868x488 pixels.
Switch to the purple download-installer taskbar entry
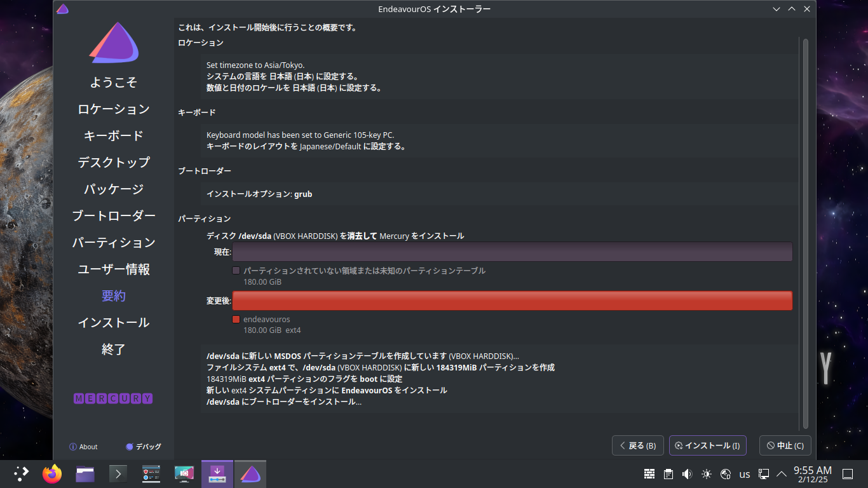[x=217, y=473]
